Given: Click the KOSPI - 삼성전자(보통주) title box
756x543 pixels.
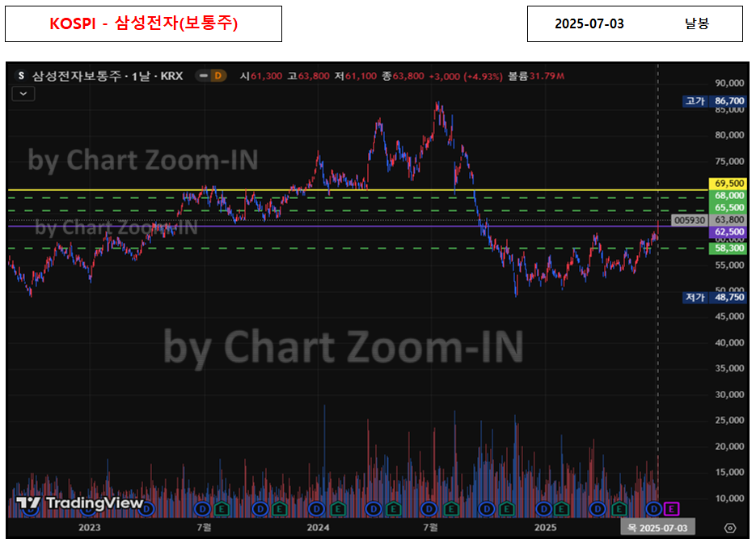Looking at the screenshot, I should (144, 23).
